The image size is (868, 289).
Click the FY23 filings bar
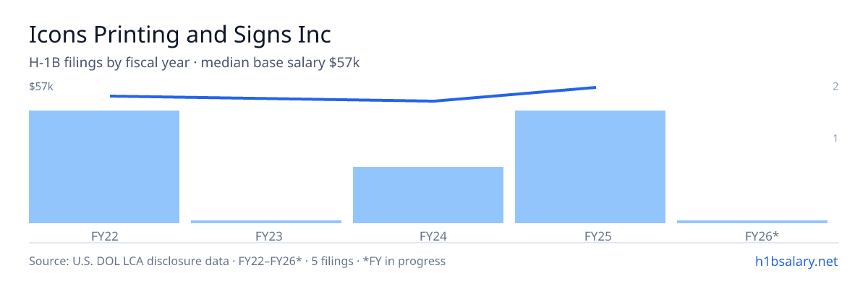pos(266,222)
